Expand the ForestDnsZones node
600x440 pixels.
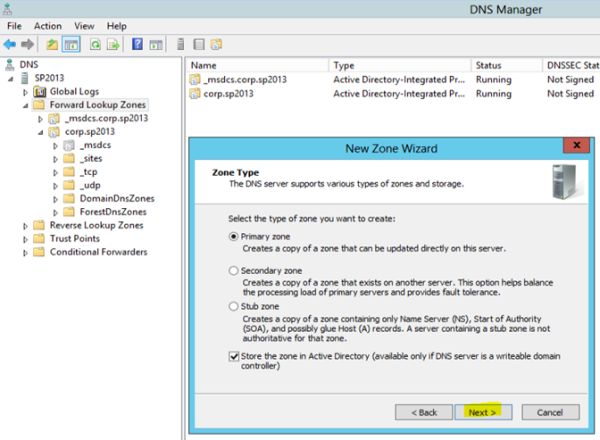point(55,213)
